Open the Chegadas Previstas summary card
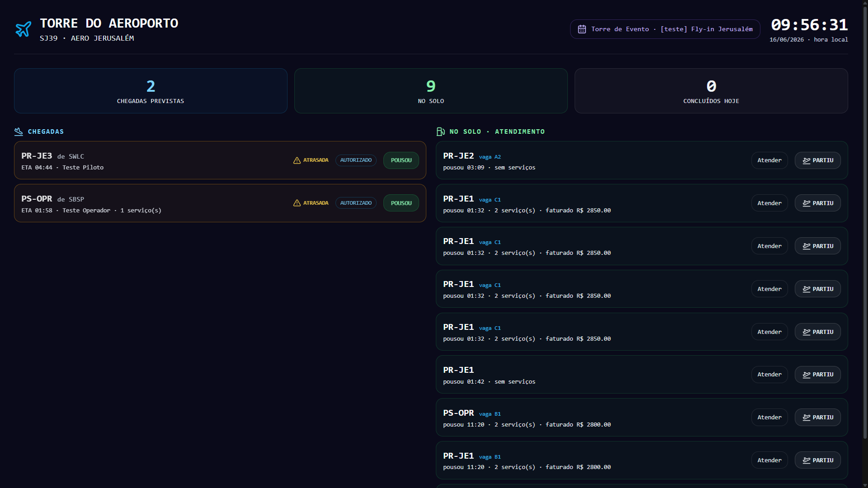Viewport: 868px width, 488px height. 151,91
